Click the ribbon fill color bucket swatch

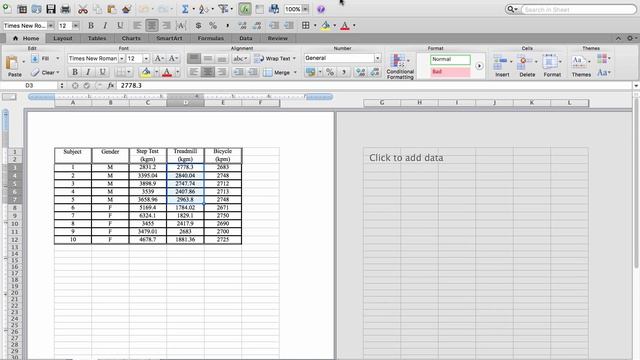(146, 72)
